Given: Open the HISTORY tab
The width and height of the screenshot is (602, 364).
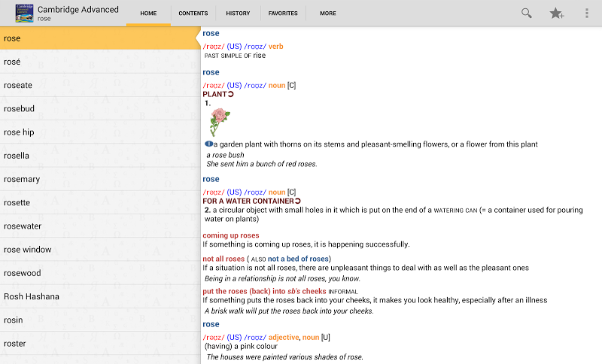Looking at the screenshot, I should click(238, 14).
